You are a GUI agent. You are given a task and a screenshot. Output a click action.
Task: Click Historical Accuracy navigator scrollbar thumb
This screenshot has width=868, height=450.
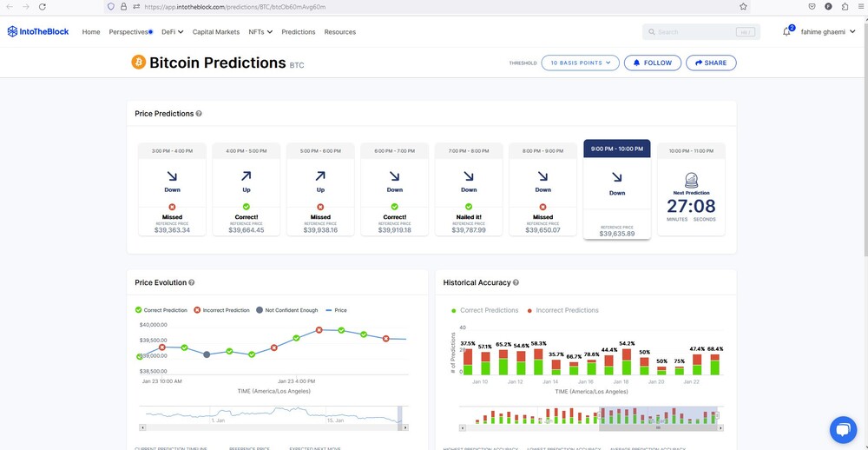pyautogui.click(x=658, y=427)
